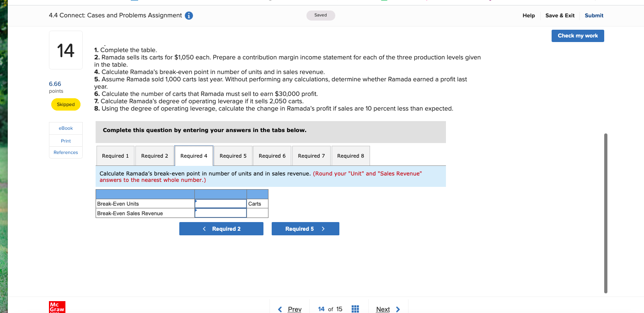Click the Print link
644x313 pixels.
[x=66, y=141]
